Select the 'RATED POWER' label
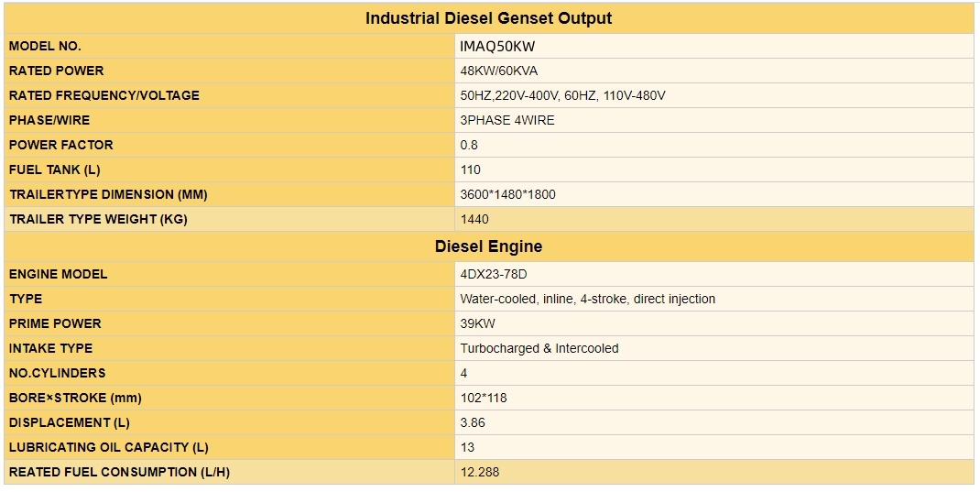The image size is (980, 492). (x=56, y=71)
